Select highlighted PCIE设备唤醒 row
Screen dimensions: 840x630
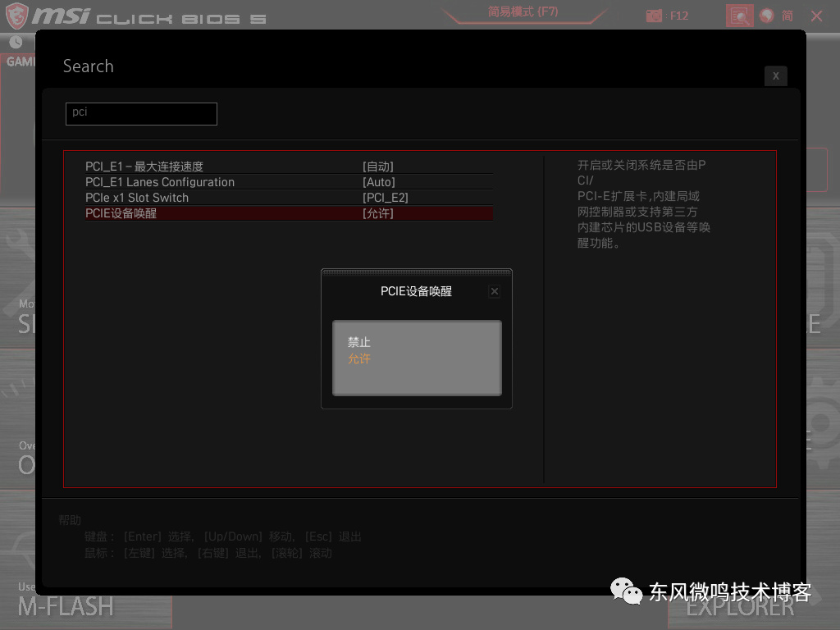(x=289, y=213)
